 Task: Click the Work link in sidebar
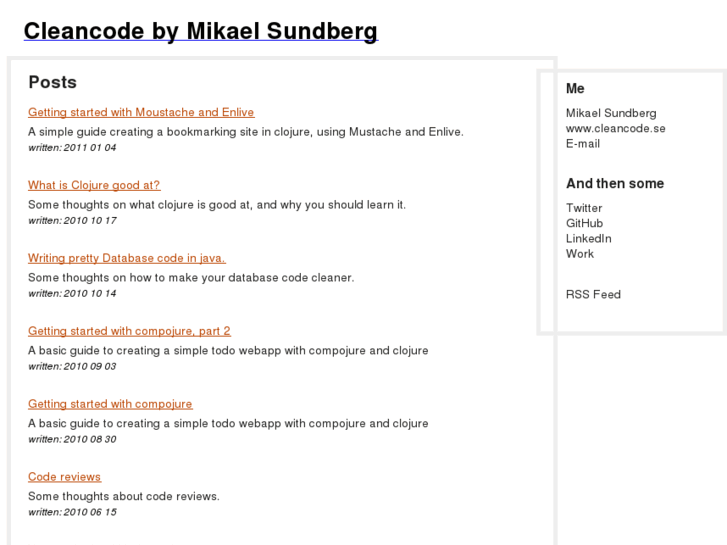pyautogui.click(x=580, y=253)
